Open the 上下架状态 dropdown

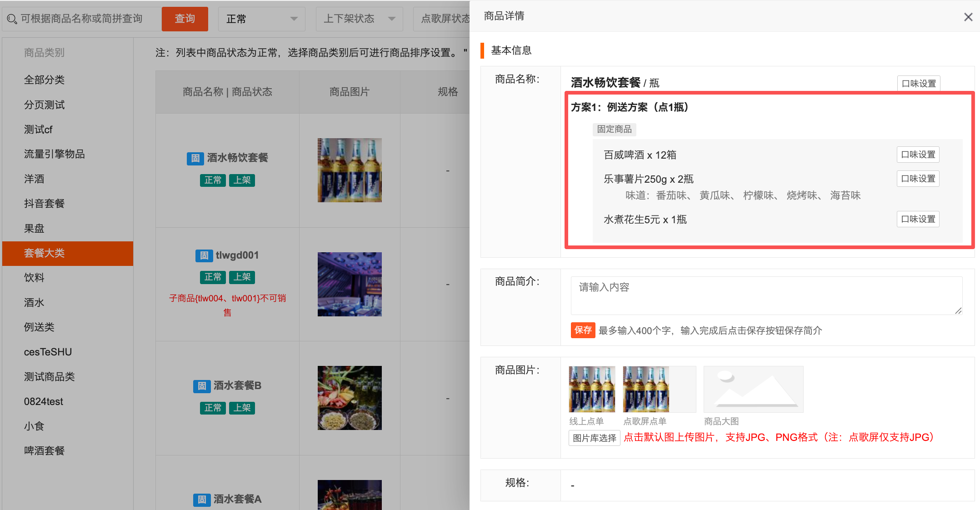tap(359, 19)
